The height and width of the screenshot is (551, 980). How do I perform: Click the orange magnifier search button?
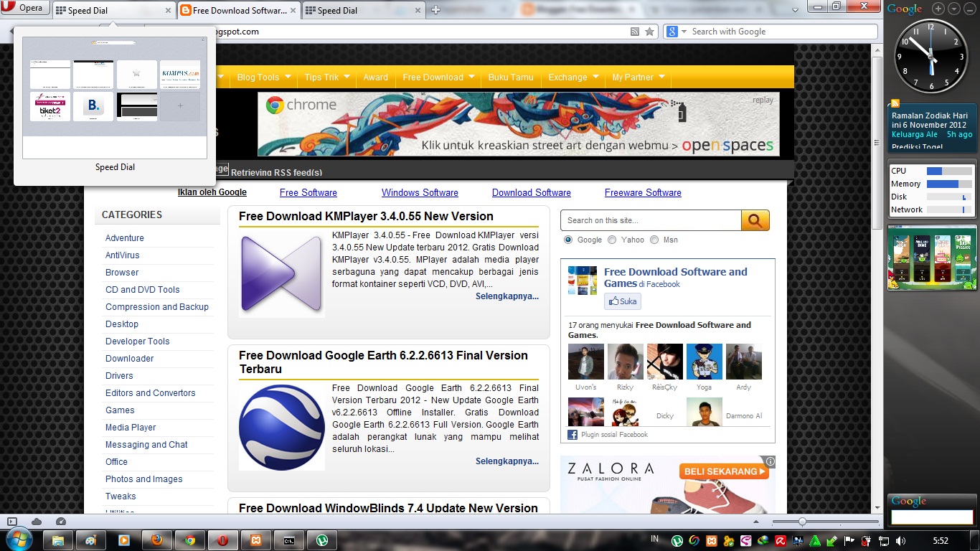click(755, 220)
